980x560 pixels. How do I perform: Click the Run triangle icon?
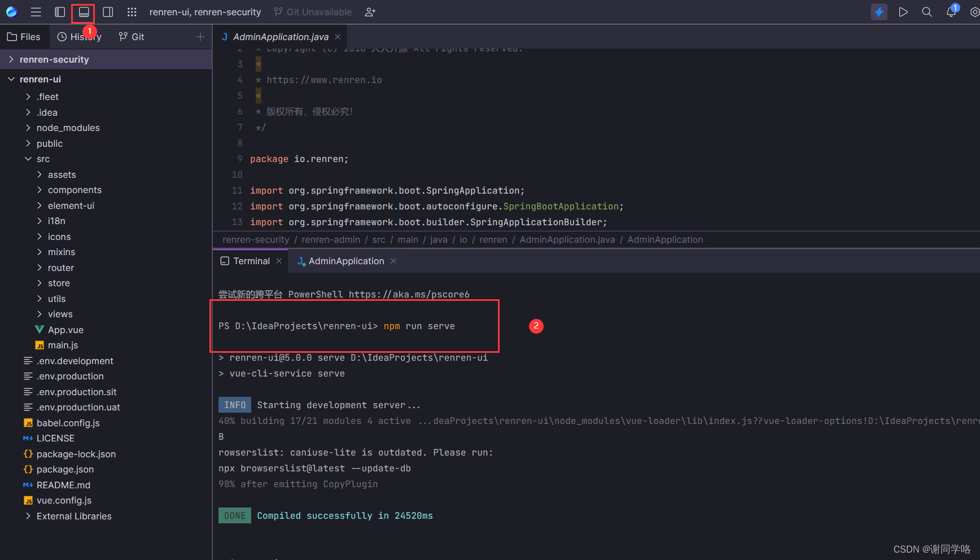903,12
